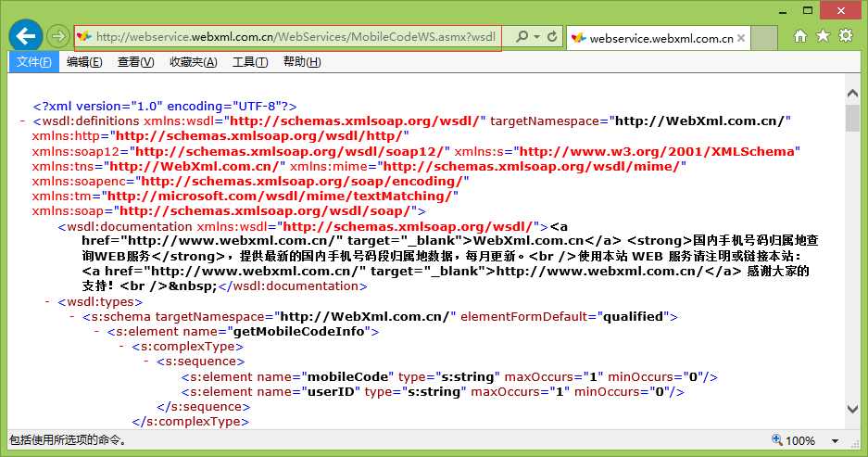Screen dimensions: 868x457
Task: Open the 文件(F) menu
Action: point(33,62)
